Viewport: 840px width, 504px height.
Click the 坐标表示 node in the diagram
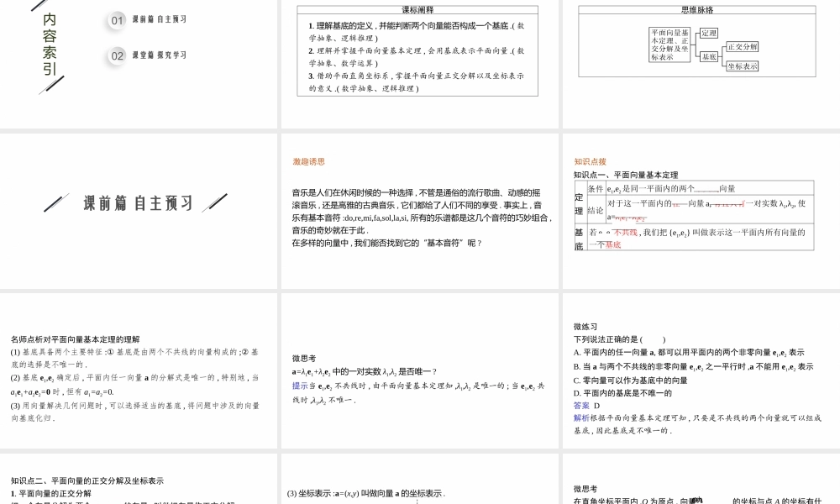click(x=743, y=66)
